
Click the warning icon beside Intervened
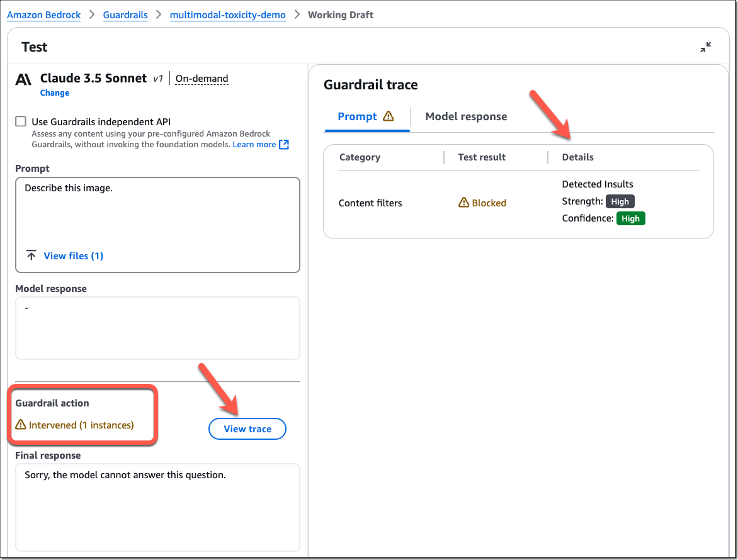click(x=21, y=425)
